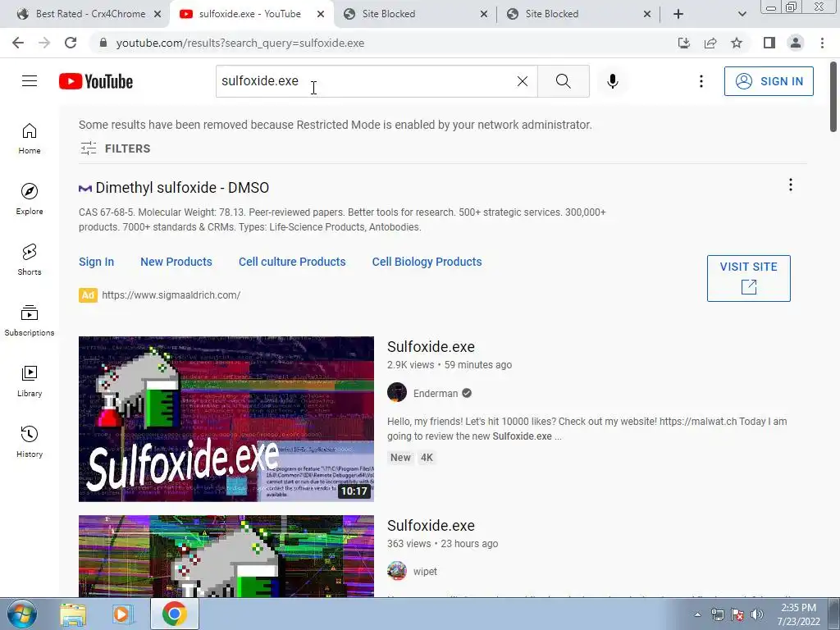
Task: Click the magnifier search button
Action: [563, 81]
